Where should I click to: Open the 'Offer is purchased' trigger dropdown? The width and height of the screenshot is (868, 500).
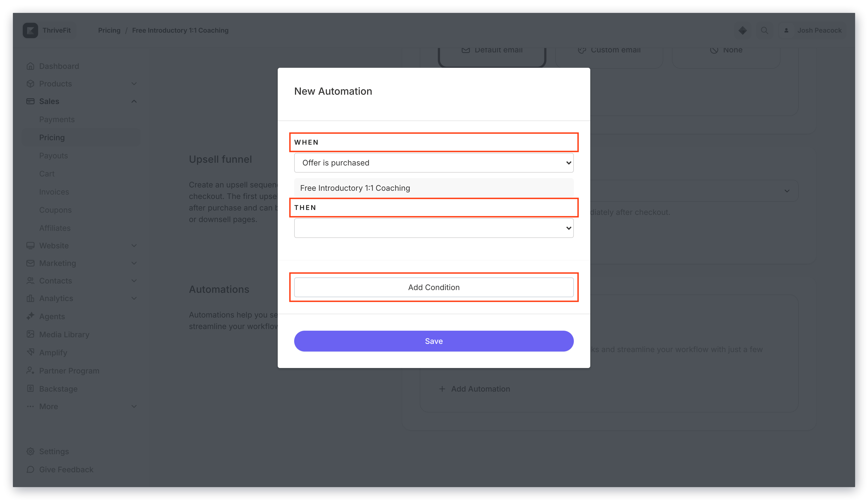(434, 163)
